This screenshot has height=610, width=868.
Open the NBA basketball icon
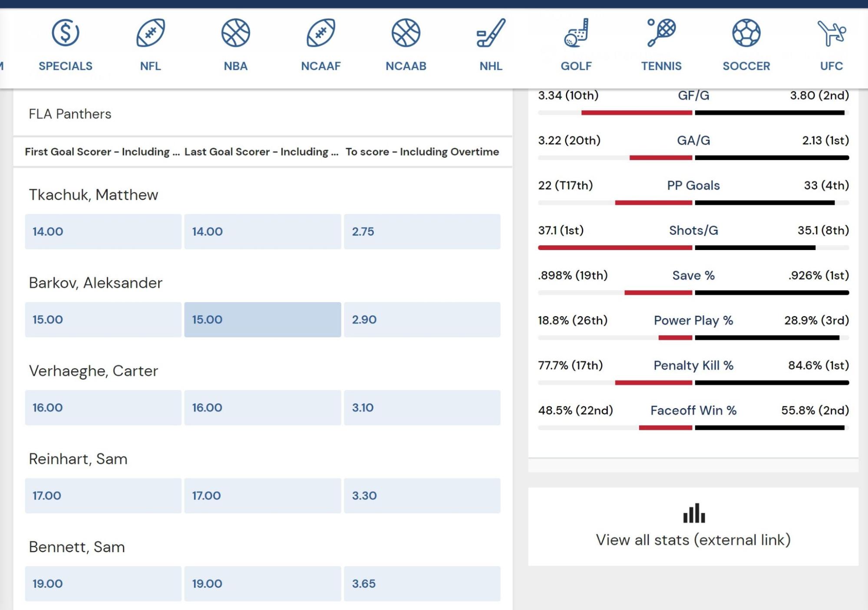pos(235,33)
